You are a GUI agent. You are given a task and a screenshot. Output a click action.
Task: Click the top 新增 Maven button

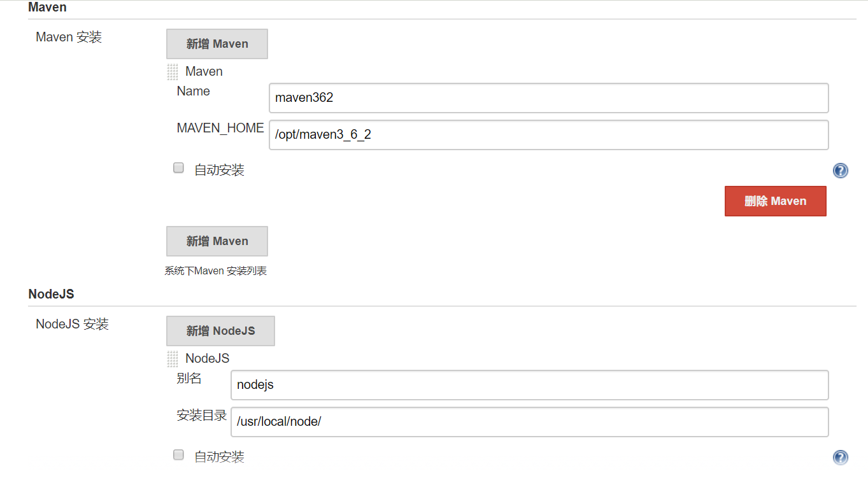point(217,44)
